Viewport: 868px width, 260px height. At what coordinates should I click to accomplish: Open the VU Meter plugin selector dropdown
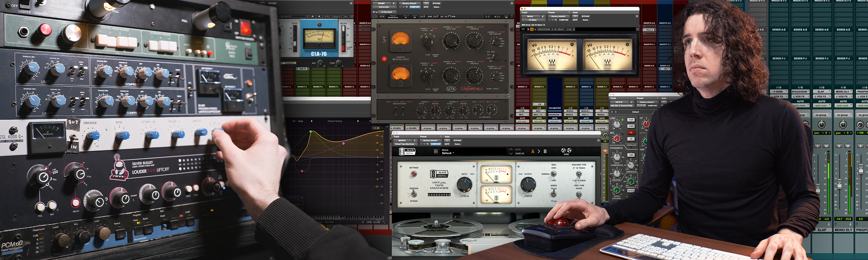[533, 20]
